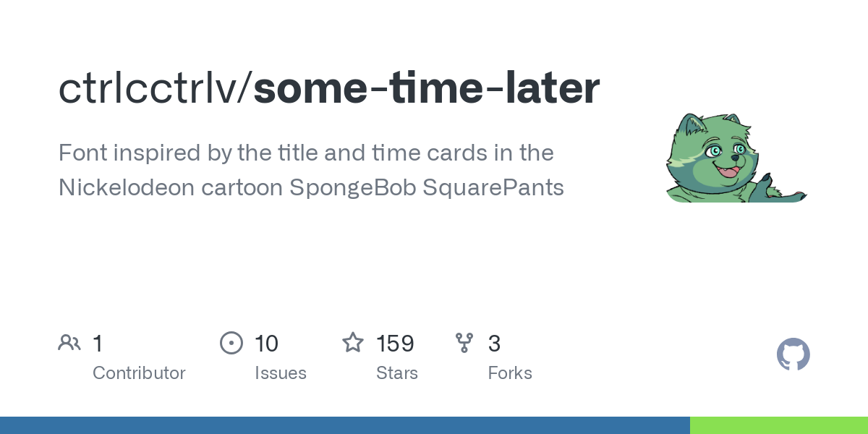Screen dimensions: 868x434
Task: Open the green raccoon avatar image
Action: point(736,158)
